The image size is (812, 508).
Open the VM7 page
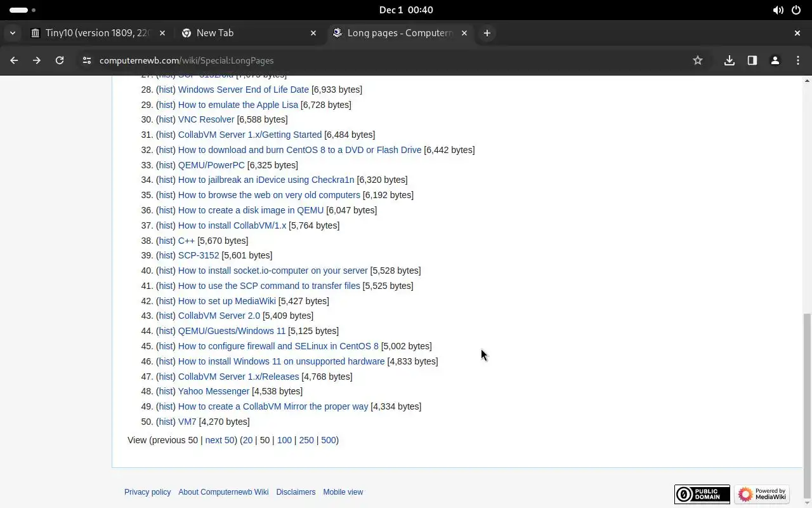pyautogui.click(x=187, y=422)
